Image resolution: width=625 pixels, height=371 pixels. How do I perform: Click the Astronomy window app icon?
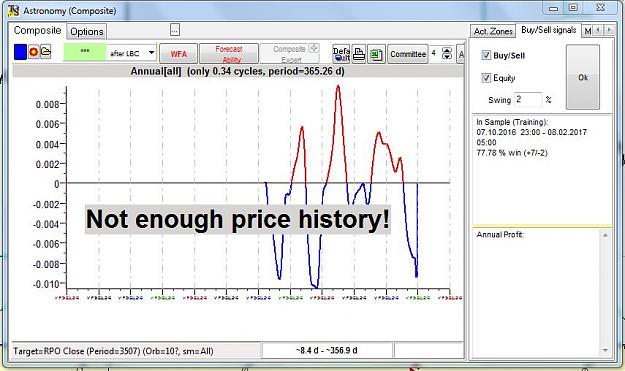point(14,10)
